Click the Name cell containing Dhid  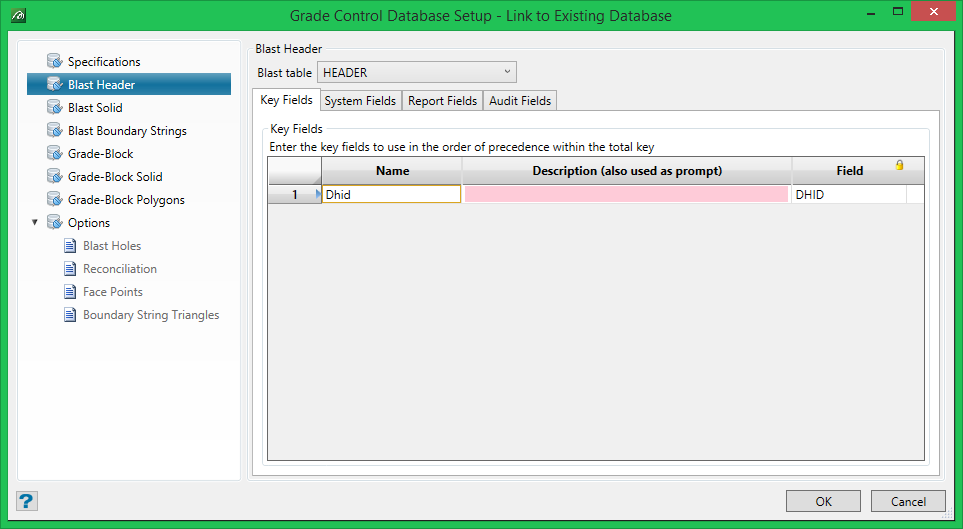coord(392,194)
